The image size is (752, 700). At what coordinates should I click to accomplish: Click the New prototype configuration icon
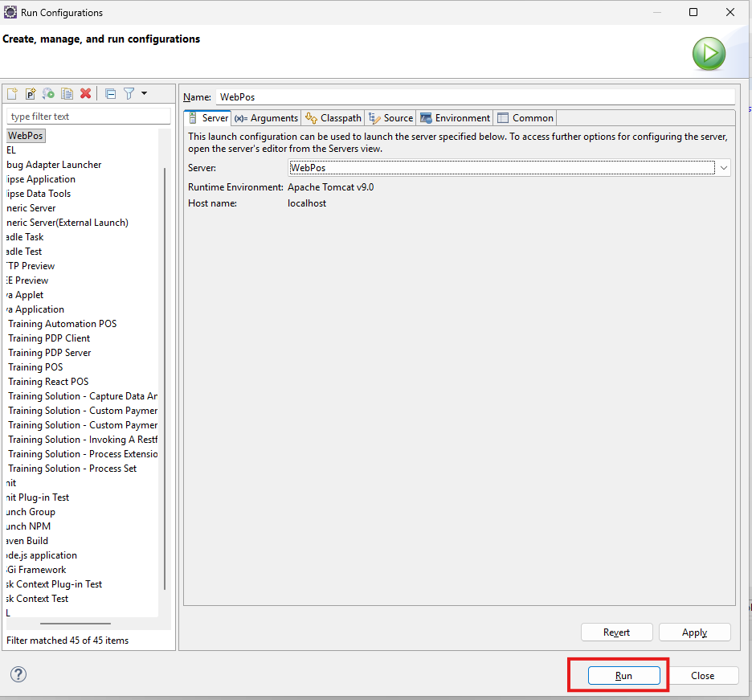[x=31, y=94]
